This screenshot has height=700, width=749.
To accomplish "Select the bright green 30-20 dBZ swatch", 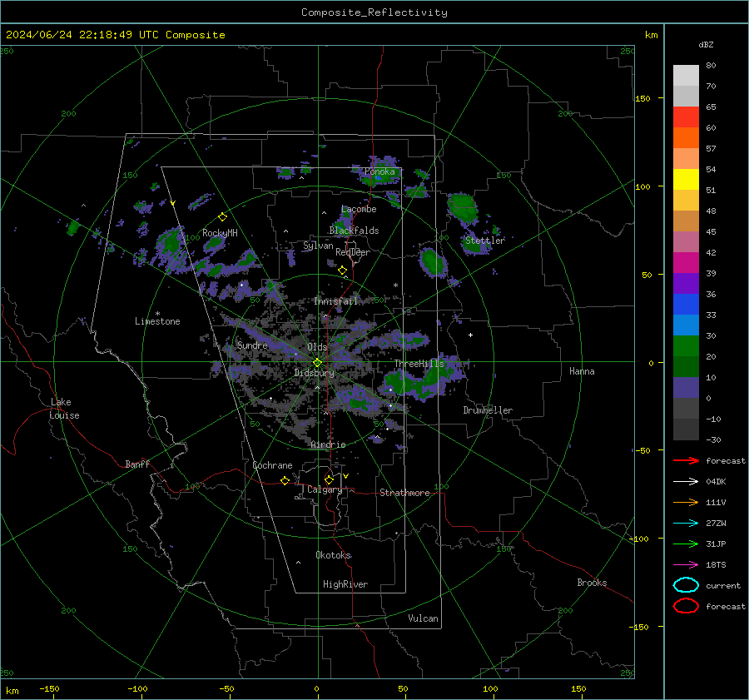I will (686, 346).
